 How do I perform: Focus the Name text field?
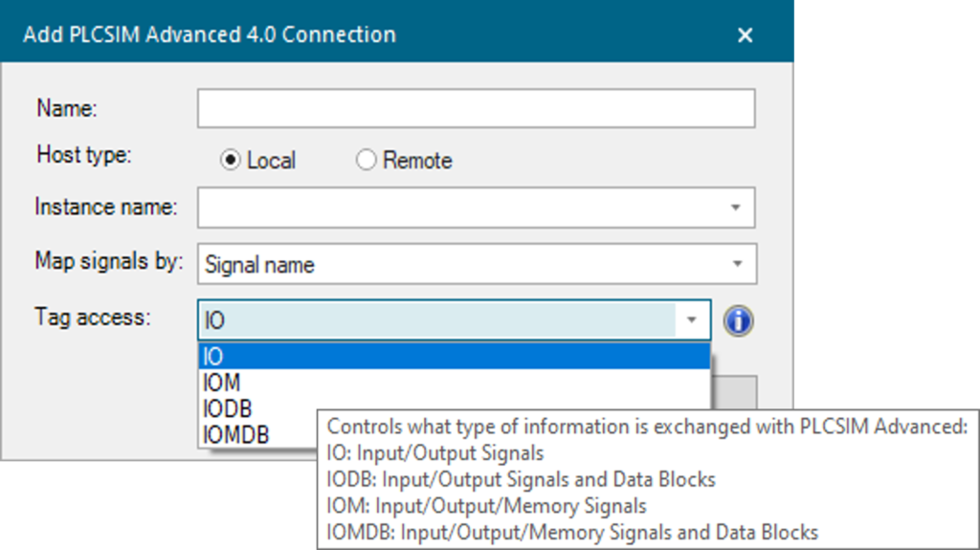477,109
